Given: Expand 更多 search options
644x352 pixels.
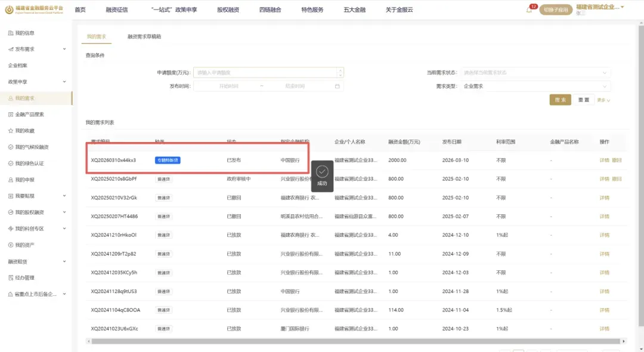Looking at the screenshot, I should 603,100.
